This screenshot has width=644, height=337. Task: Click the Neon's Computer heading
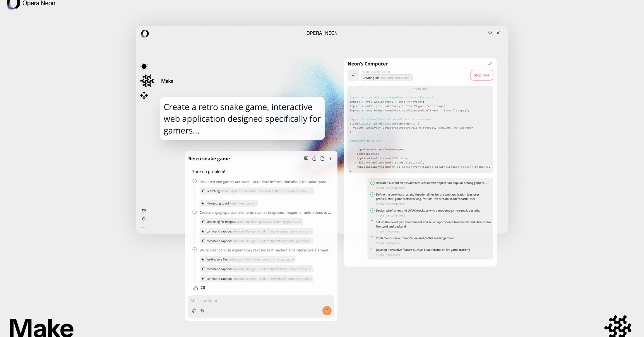pos(367,64)
